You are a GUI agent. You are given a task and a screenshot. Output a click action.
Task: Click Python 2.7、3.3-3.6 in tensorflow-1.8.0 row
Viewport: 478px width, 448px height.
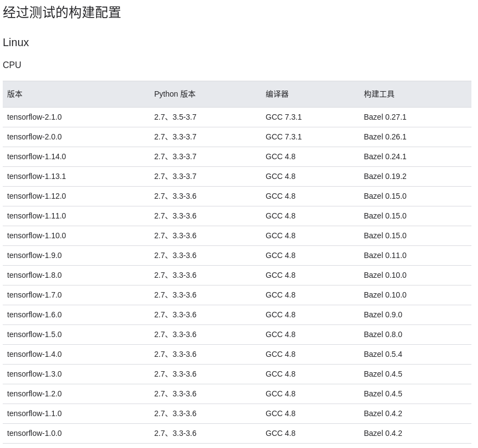175,276
